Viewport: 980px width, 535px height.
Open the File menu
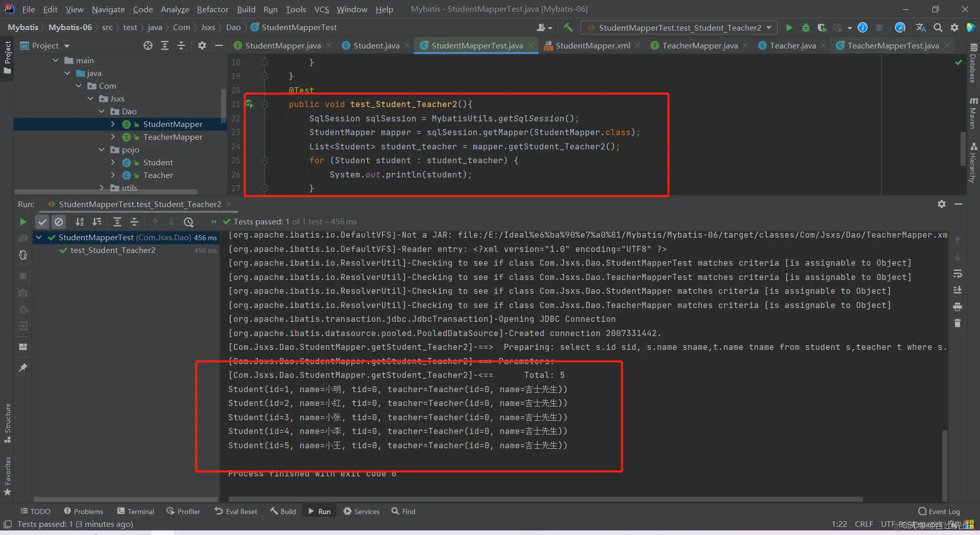[29, 9]
